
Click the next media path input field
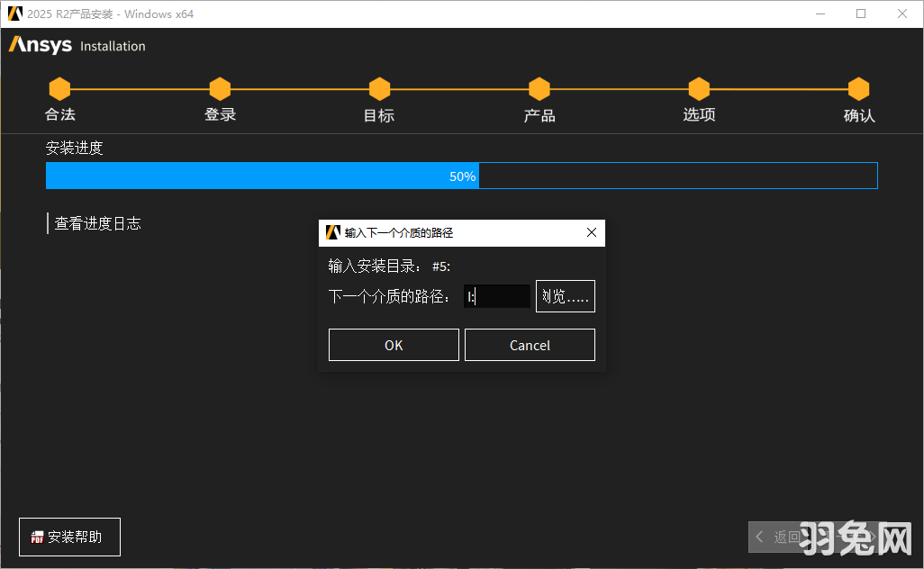(x=497, y=295)
